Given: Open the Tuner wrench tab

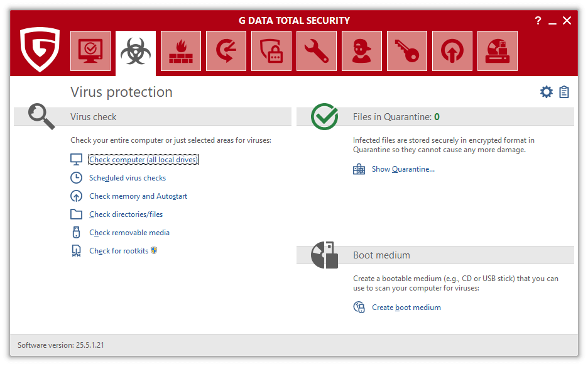Looking at the screenshot, I should point(317,51).
